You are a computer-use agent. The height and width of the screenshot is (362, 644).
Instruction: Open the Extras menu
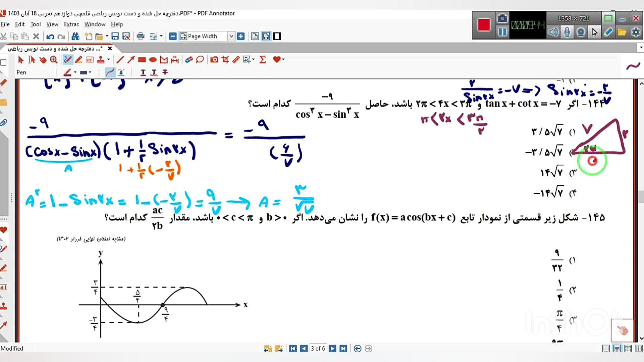71,24
